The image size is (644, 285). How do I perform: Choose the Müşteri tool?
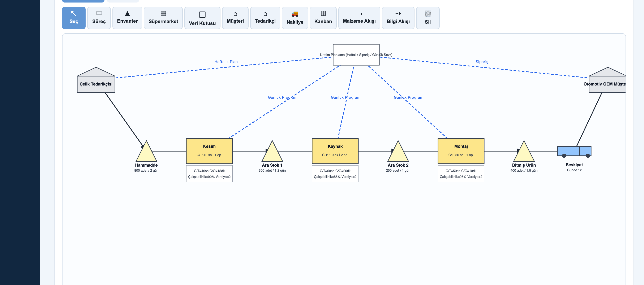(x=235, y=18)
